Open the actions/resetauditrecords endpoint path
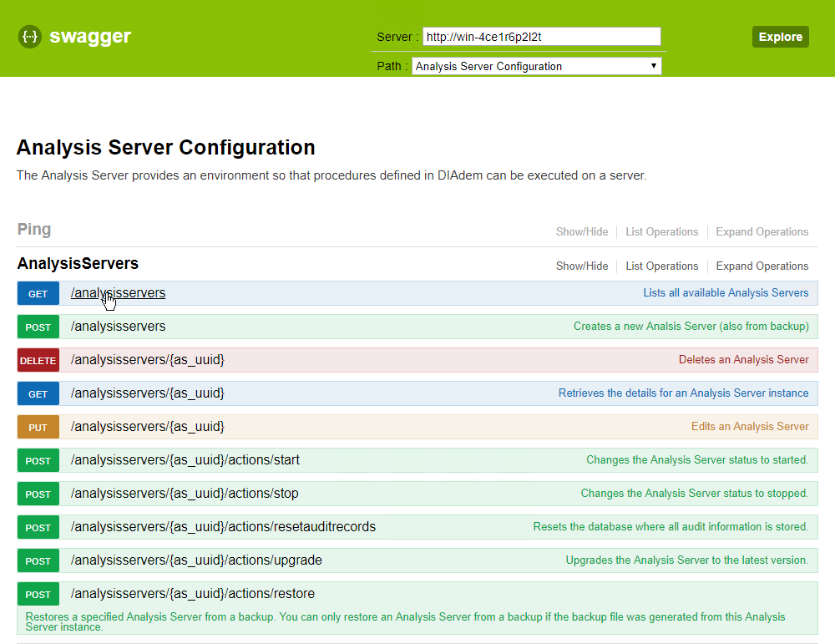The width and height of the screenshot is (835, 644). pyautogui.click(x=223, y=527)
